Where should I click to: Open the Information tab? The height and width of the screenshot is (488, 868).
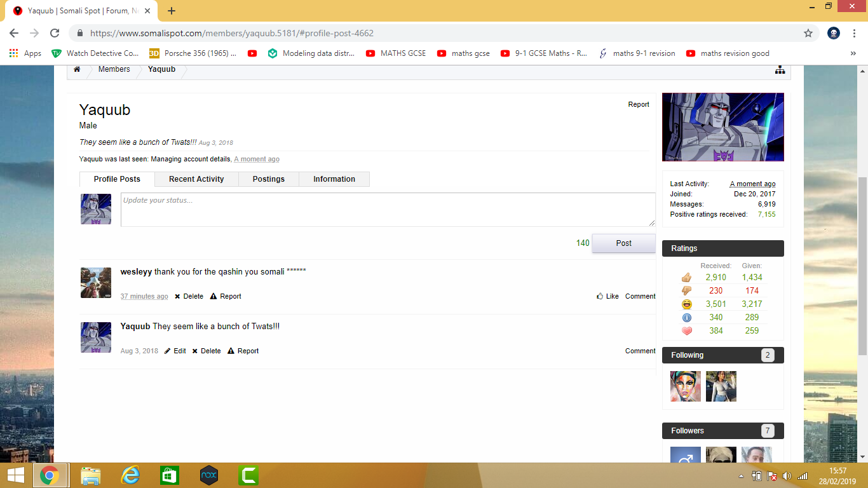334,179
